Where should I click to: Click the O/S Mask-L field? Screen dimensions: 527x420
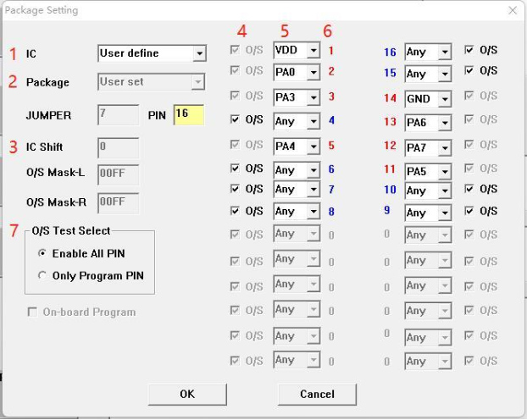coord(119,174)
